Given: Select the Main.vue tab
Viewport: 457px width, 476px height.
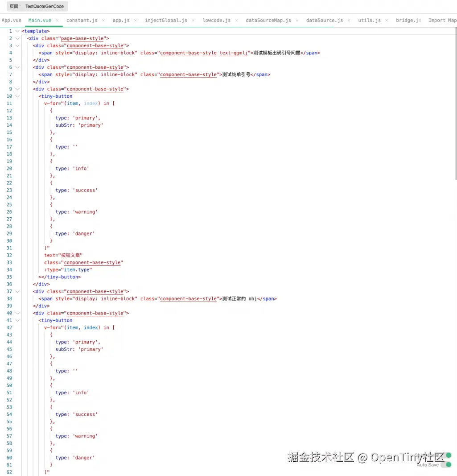Looking at the screenshot, I should [40, 21].
